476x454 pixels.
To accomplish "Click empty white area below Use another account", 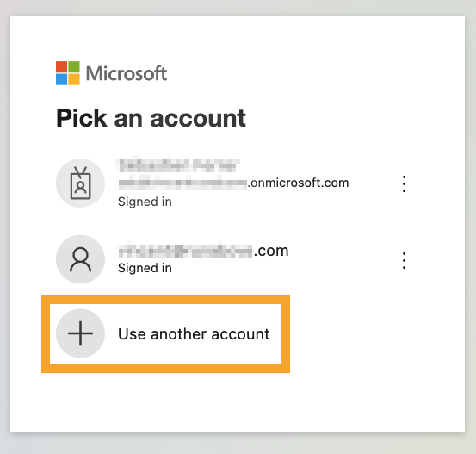I will point(237,401).
